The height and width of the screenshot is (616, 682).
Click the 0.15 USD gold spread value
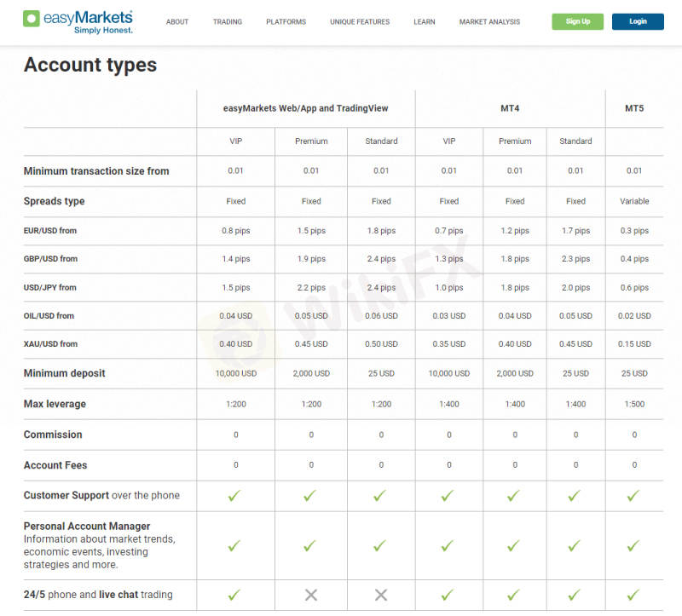click(634, 344)
